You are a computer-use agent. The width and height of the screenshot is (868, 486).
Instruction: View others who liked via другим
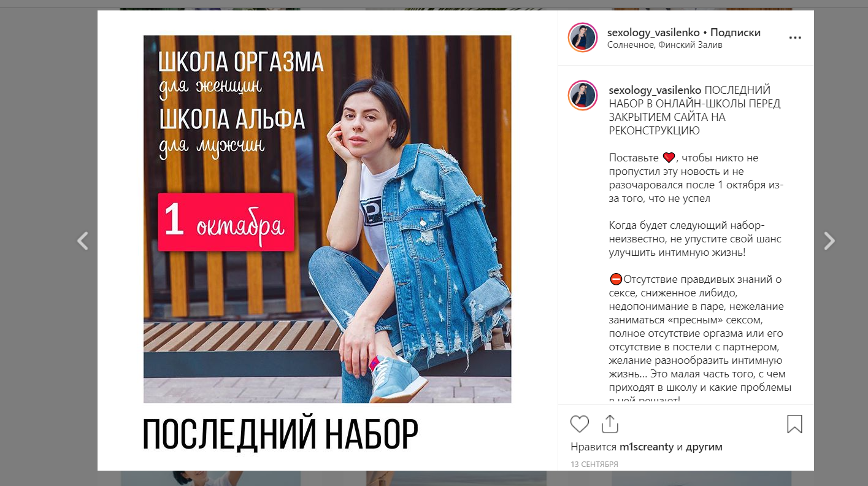click(704, 447)
